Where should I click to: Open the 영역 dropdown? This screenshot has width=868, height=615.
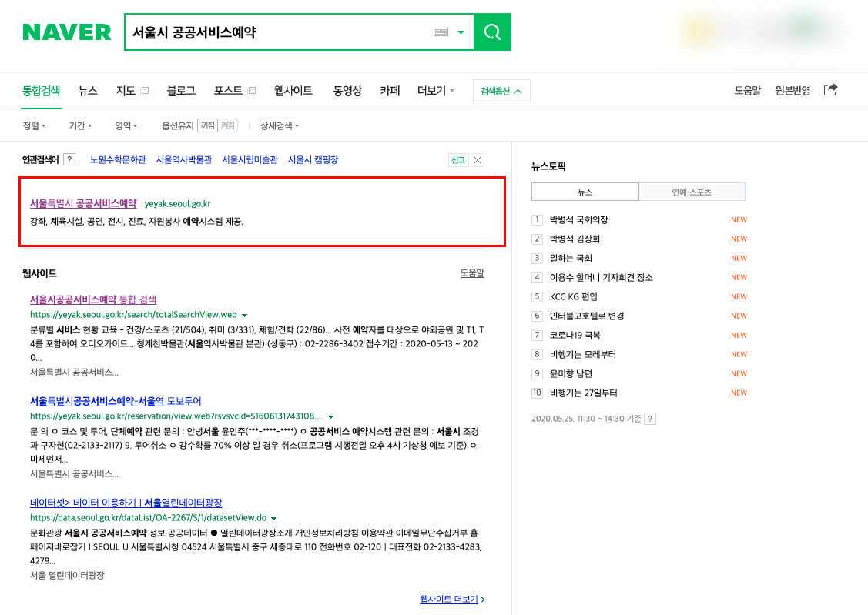(x=126, y=126)
